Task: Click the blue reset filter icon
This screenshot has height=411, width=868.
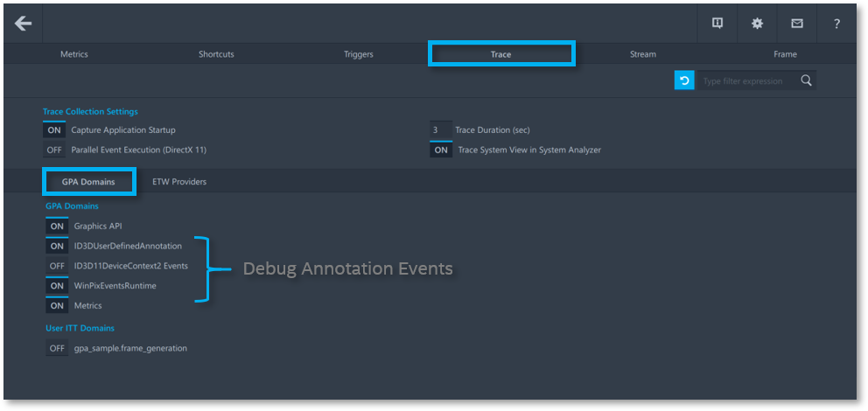Action: 684,80
